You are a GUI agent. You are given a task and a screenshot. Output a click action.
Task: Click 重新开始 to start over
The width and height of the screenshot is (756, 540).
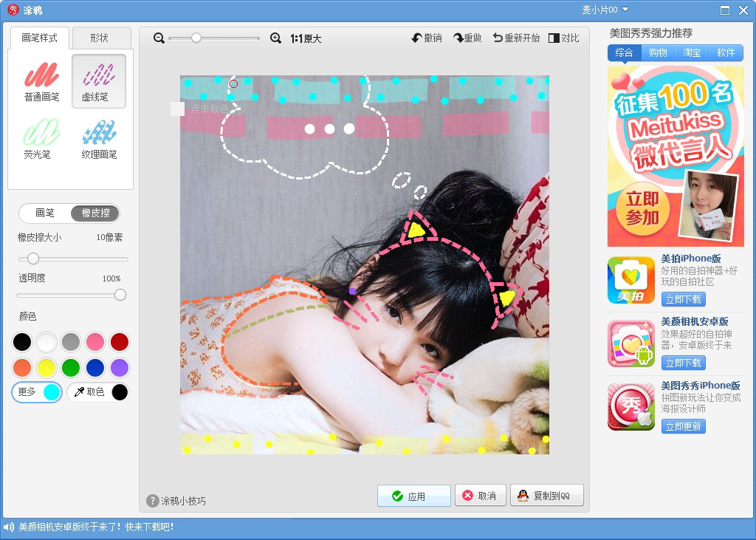(x=516, y=38)
